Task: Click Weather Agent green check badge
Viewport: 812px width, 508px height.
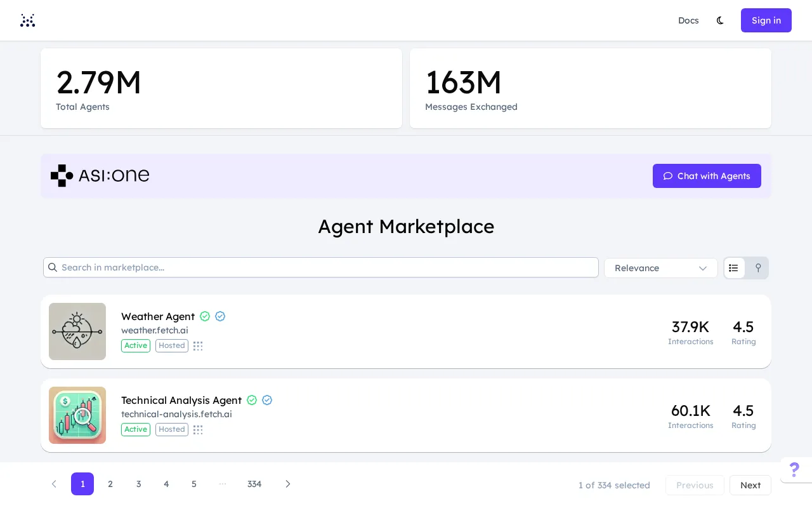Action: tap(205, 316)
